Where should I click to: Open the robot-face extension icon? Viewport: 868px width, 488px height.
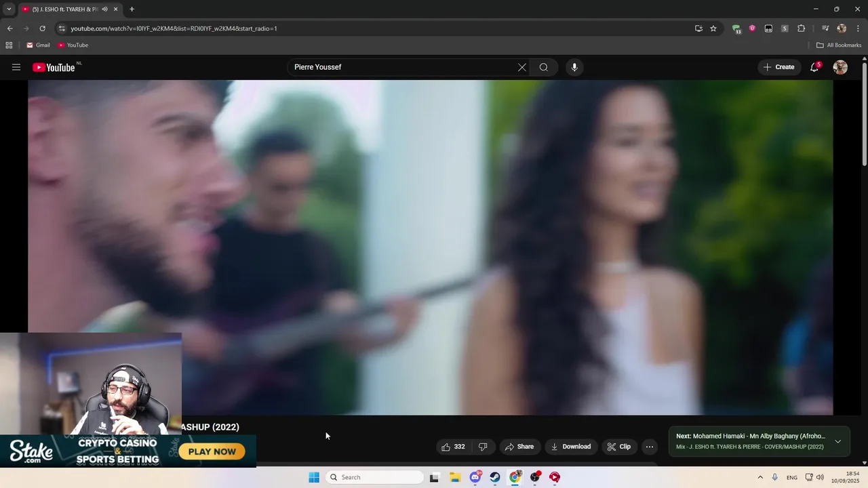tap(768, 28)
